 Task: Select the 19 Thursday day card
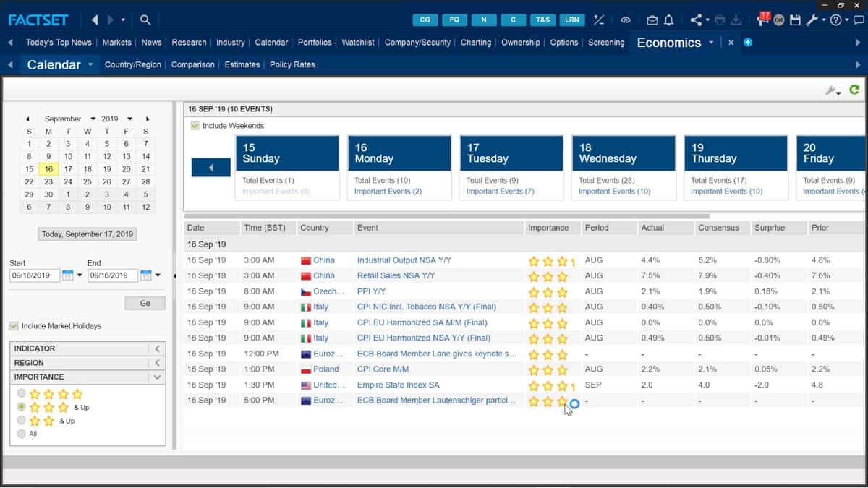click(x=736, y=167)
